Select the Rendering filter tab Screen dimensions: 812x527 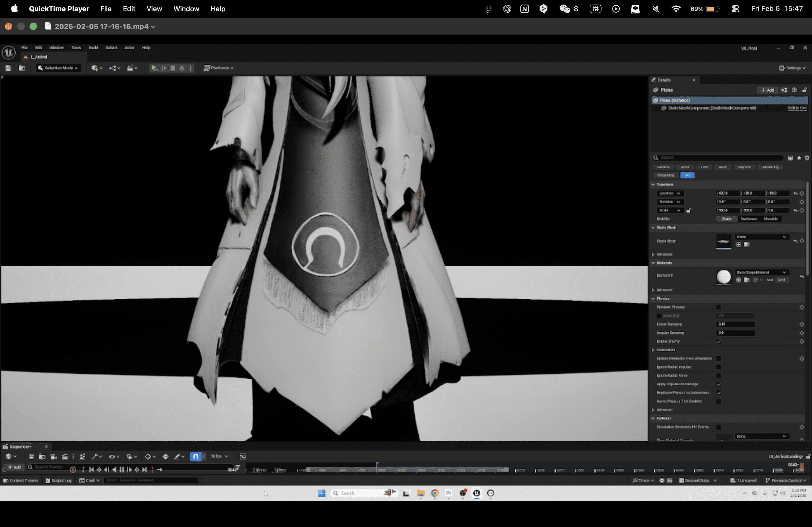[x=770, y=167]
